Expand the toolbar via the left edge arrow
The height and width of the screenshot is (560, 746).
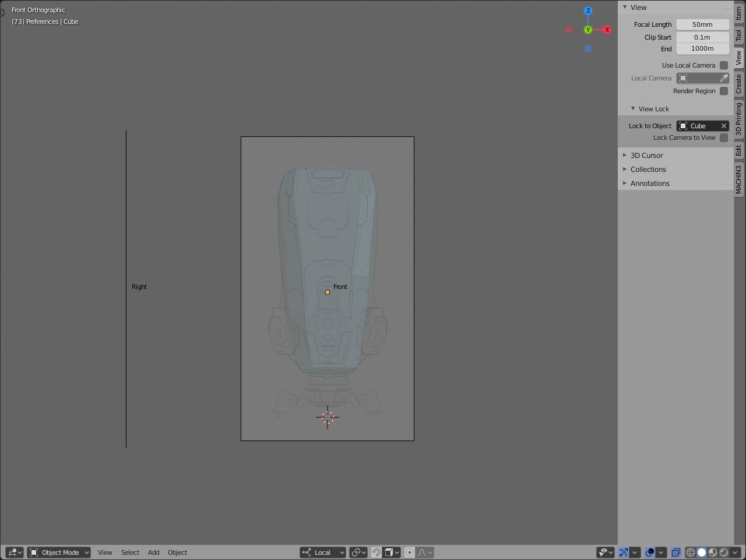point(2,12)
